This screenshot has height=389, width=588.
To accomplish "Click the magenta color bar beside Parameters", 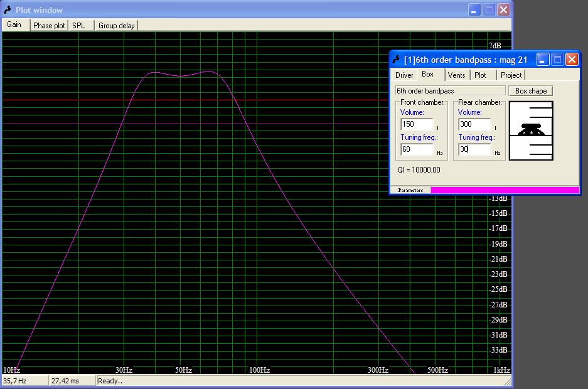I will [x=505, y=190].
